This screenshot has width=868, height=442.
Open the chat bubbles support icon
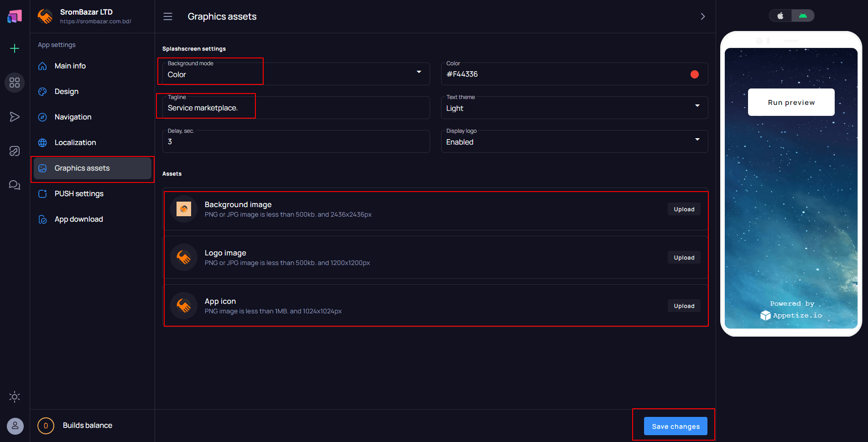(15, 185)
